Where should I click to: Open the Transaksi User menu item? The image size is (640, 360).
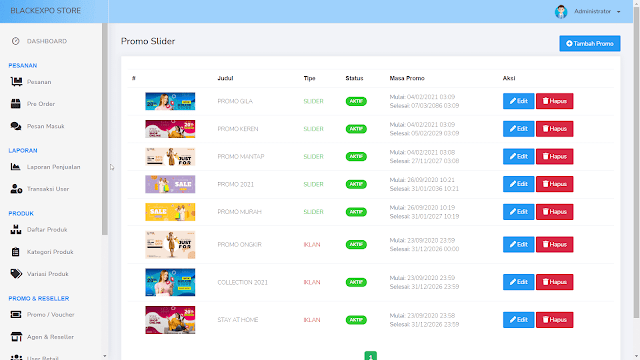coord(48,189)
